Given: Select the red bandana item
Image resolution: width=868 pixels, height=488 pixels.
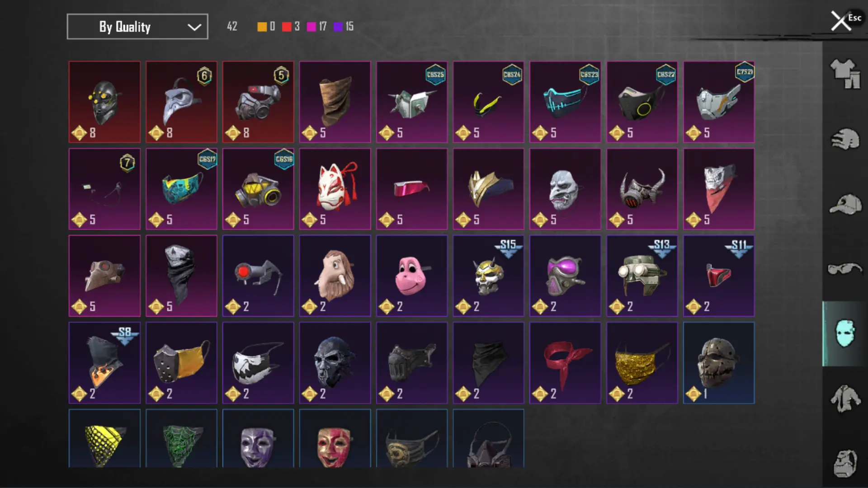Looking at the screenshot, I should pos(565,363).
